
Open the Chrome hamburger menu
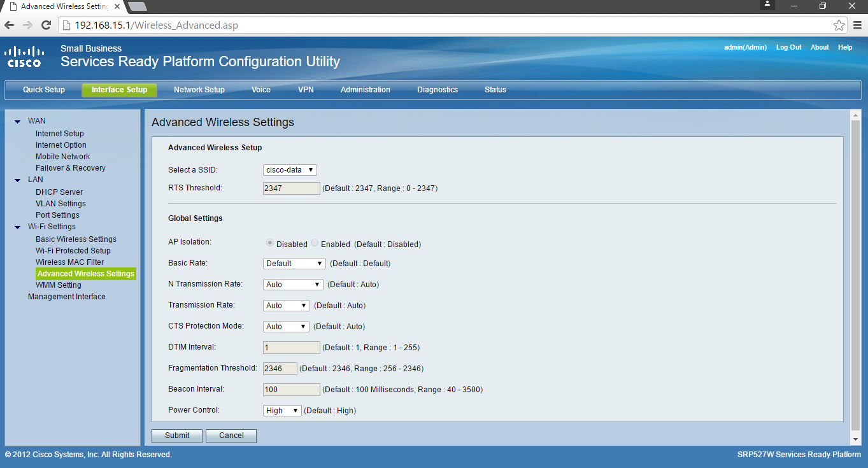coord(857,25)
